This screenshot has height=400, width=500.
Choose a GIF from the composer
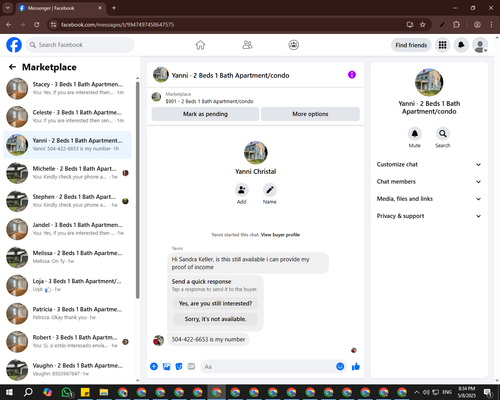click(x=191, y=366)
